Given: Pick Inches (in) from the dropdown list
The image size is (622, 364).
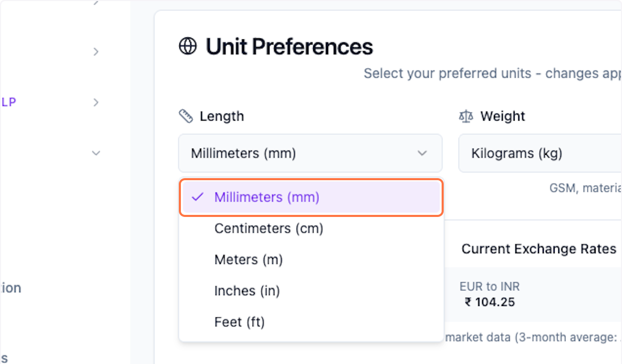Looking at the screenshot, I should (247, 291).
